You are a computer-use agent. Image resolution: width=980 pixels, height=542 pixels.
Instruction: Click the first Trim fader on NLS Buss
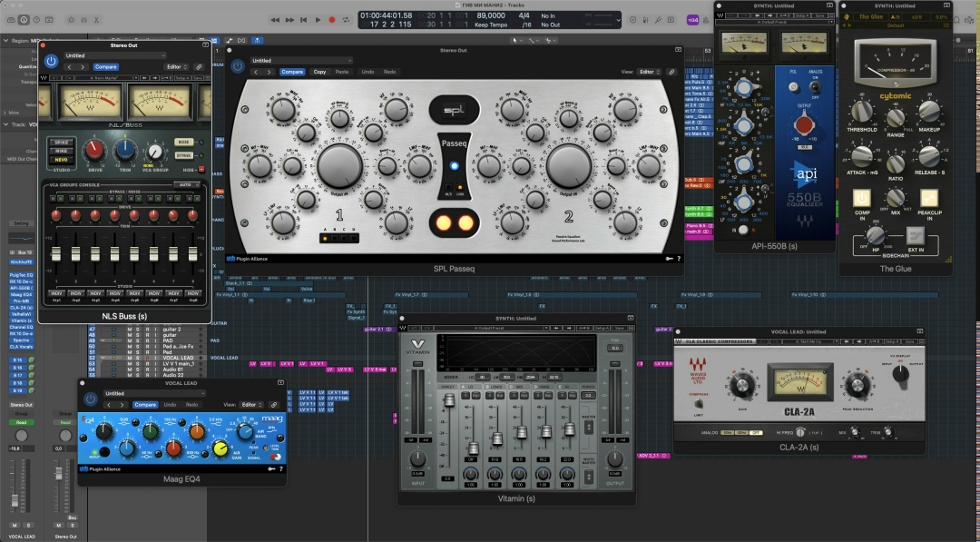pos(56,254)
